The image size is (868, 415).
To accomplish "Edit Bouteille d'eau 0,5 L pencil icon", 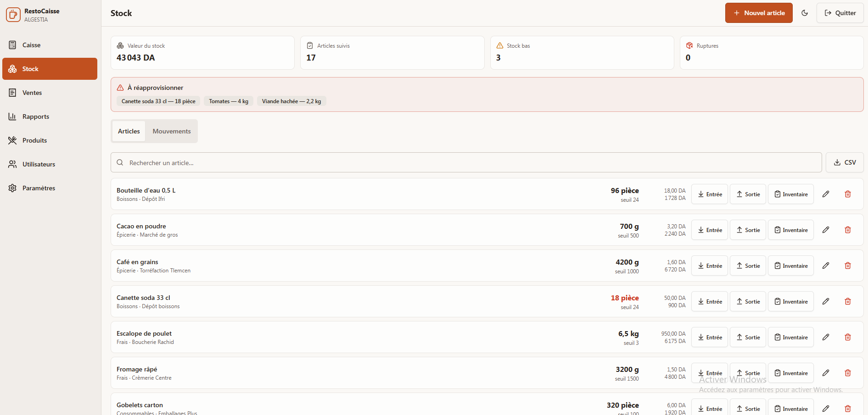I will coord(826,194).
